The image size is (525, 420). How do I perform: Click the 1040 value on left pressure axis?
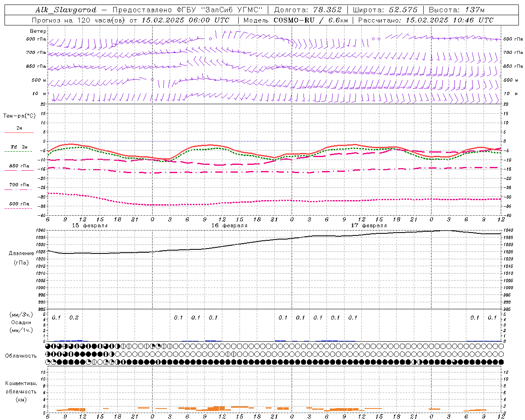click(x=41, y=231)
